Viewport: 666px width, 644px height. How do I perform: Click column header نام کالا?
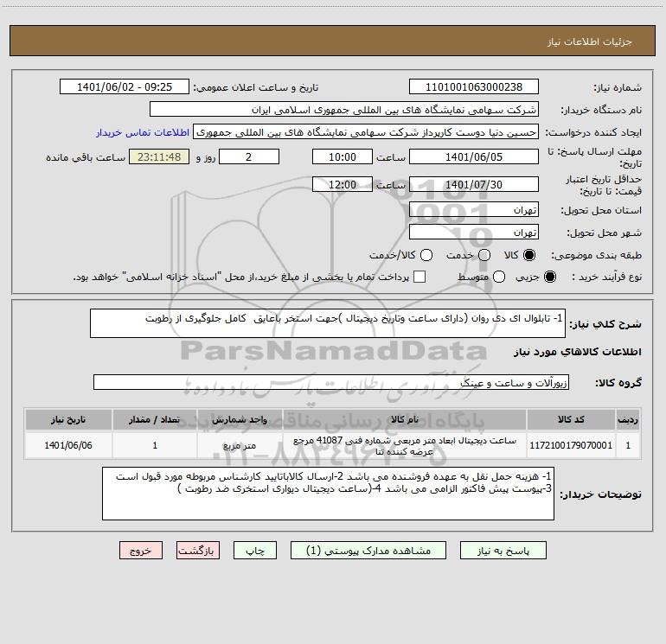tap(405, 419)
